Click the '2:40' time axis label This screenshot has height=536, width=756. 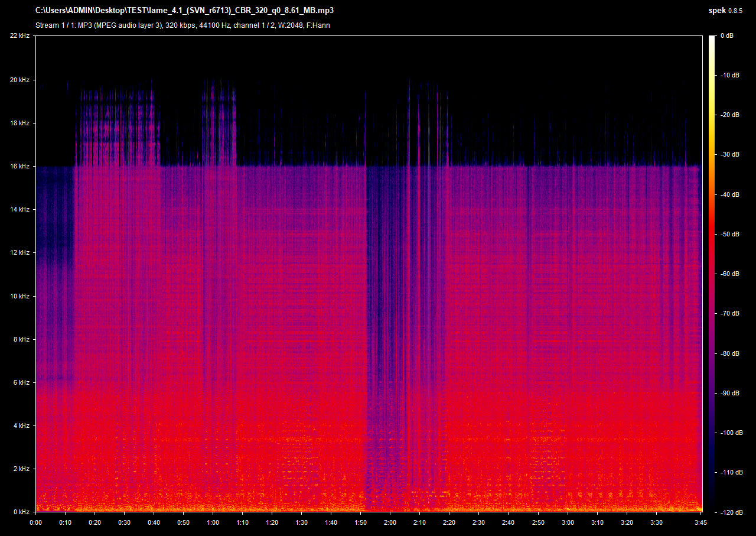[x=508, y=522]
